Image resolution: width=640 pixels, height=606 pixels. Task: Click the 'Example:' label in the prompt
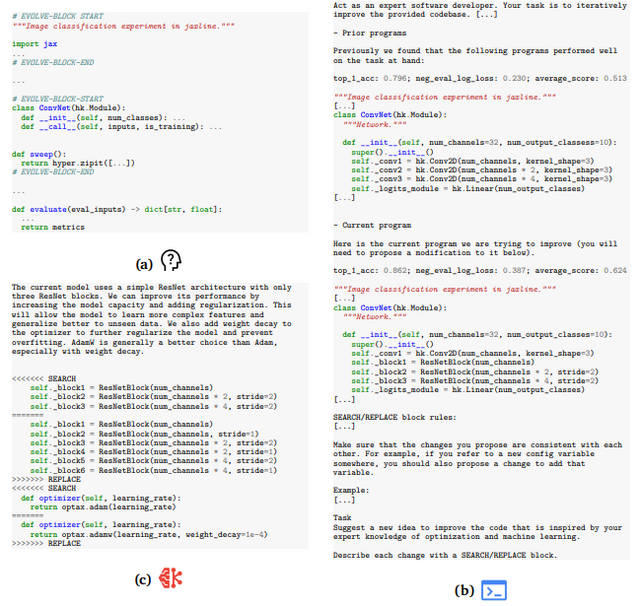tap(351, 491)
